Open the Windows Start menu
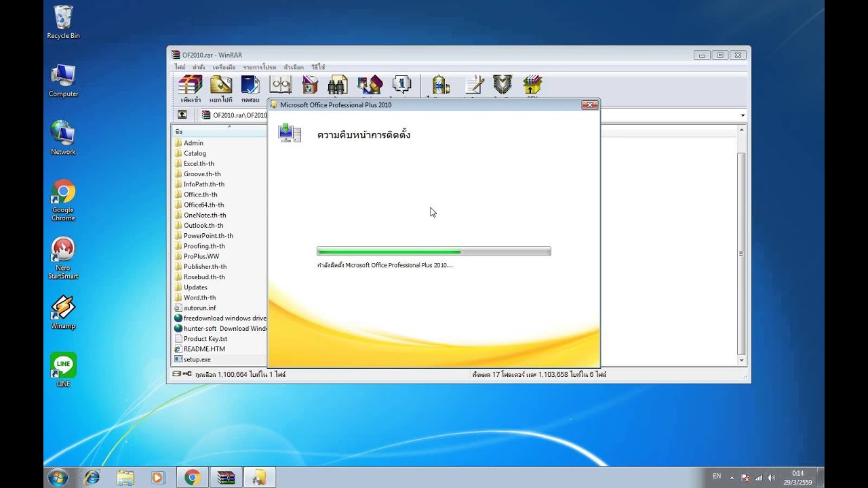This screenshot has height=488, width=868. pos(58,477)
